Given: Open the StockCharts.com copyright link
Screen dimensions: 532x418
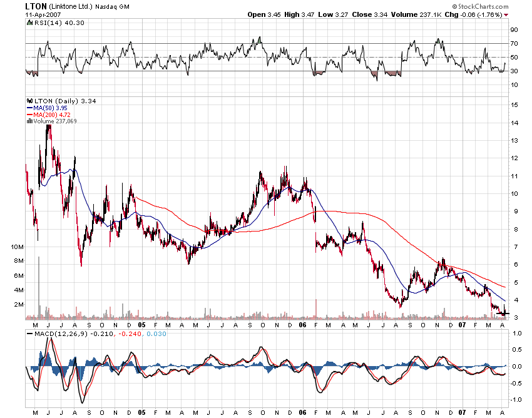Looking at the screenshot, I should [x=480, y=6].
